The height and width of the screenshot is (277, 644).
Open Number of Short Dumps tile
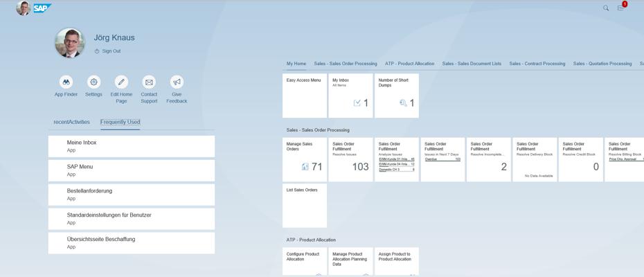click(397, 96)
